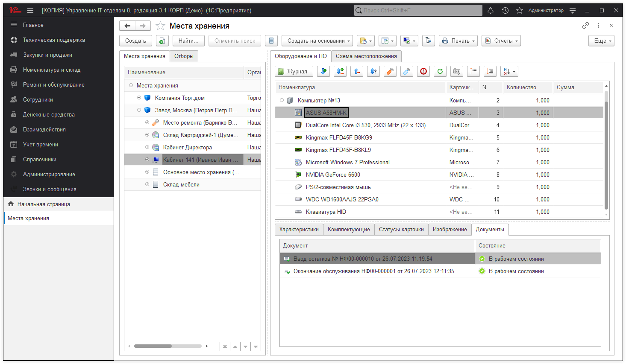The width and height of the screenshot is (626, 364).
Task: Collapse the Компьютер №13 tree node
Action: [x=282, y=100]
